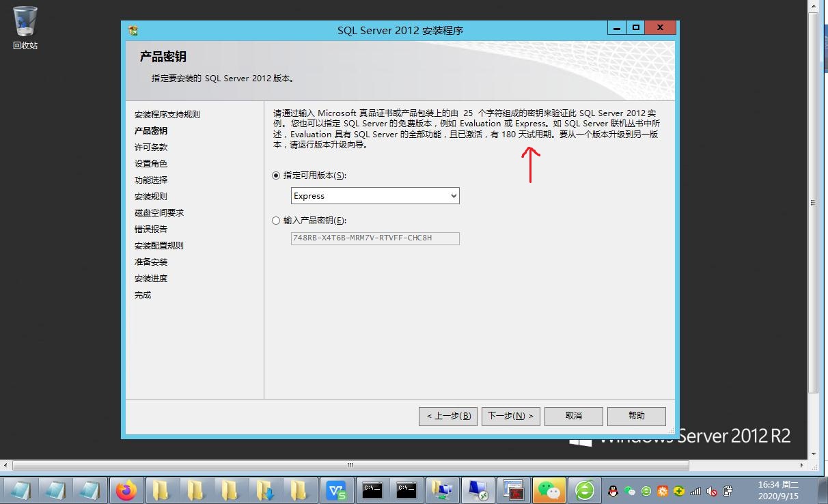
Task: Click the network signal bars tray icon
Action: 695,491
